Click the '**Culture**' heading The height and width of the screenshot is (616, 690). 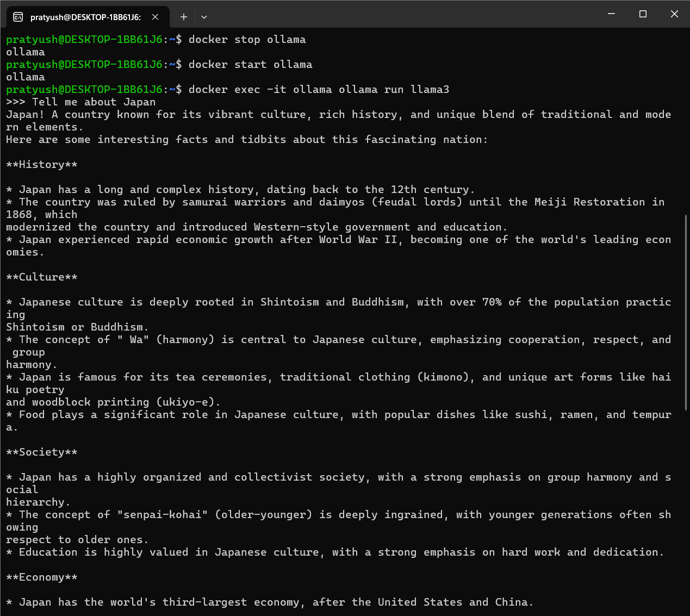[x=41, y=277]
